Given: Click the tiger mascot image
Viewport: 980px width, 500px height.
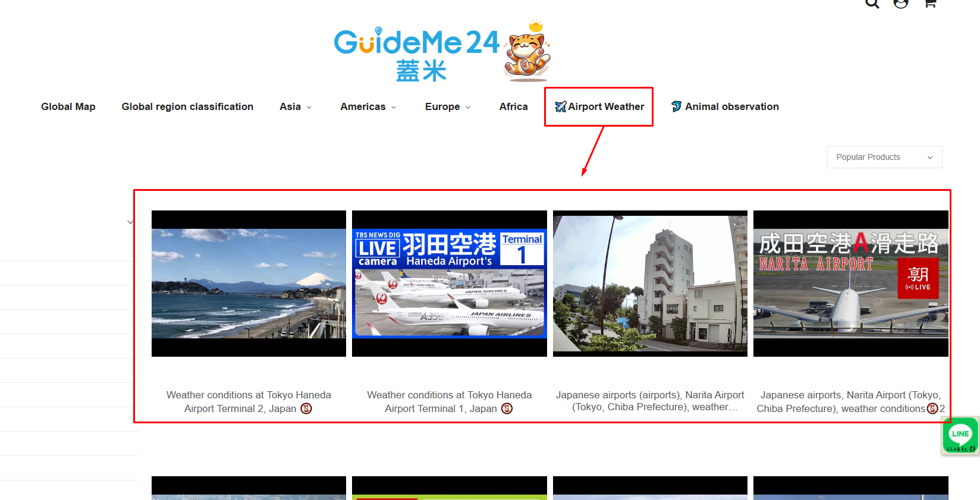Looking at the screenshot, I should pyautogui.click(x=527, y=50).
